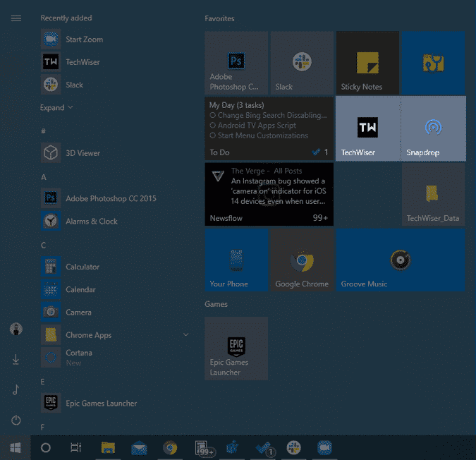Open Alarms & Clock
The height and width of the screenshot is (460, 476).
click(x=115, y=221)
